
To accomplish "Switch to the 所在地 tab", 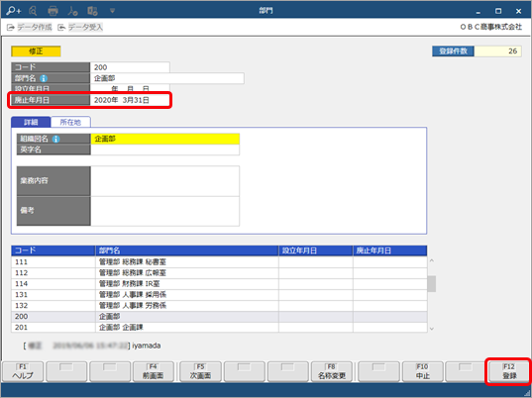I will click(x=70, y=122).
